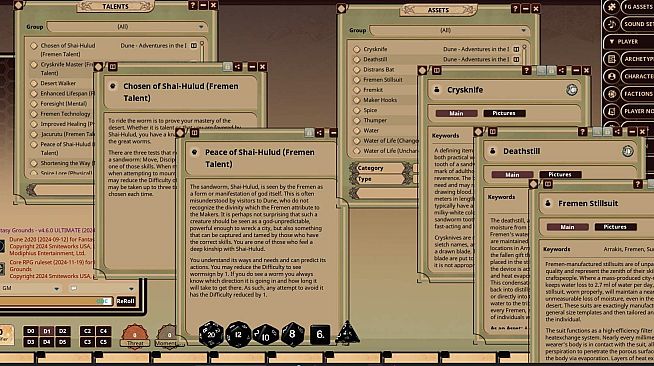Click the share icon in Deathstill window
This screenshot has width=654, height=366.
[617, 132]
